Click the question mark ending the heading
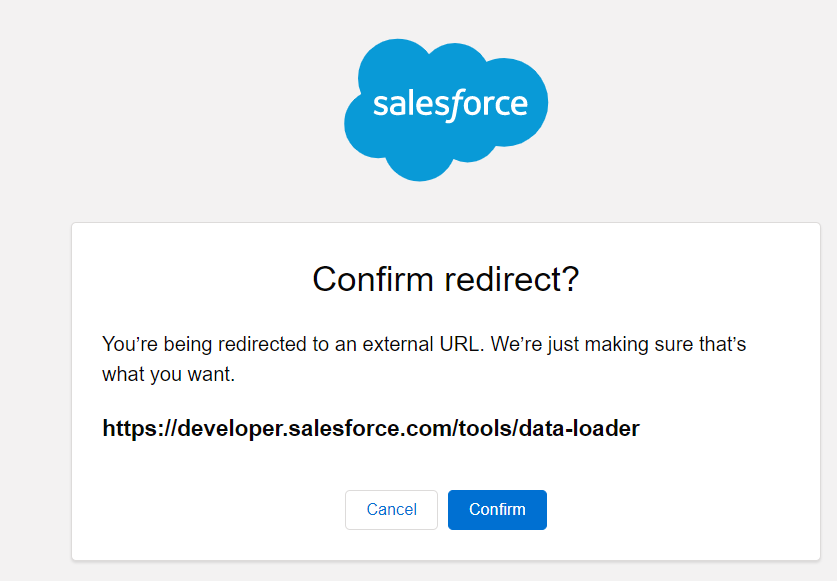Screen dimensions: 837x581 click(x=571, y=279)
